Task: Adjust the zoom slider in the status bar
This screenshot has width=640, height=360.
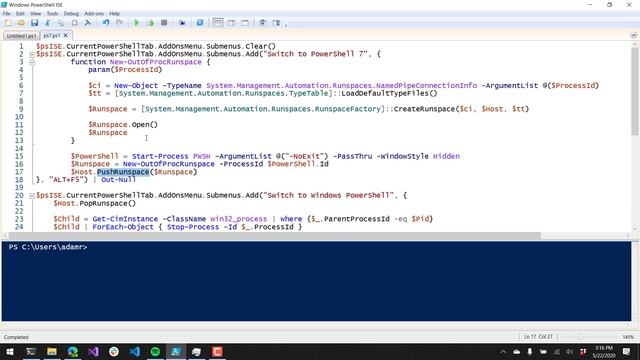Action: click(x=580, y=337)
